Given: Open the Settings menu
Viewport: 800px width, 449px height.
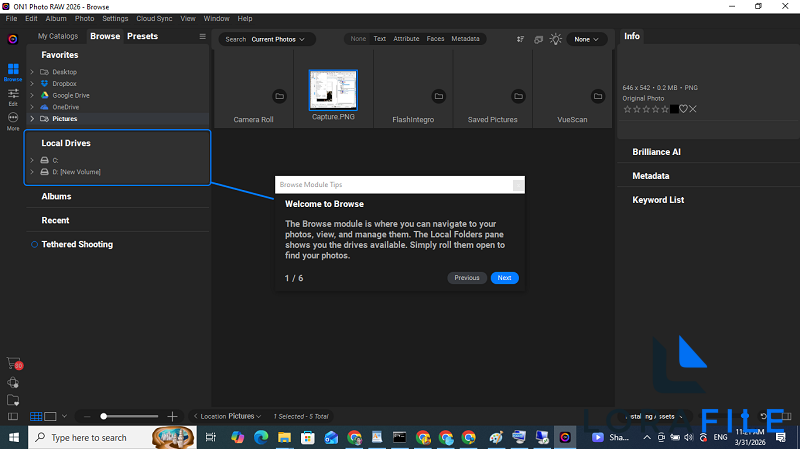Looking at the screenshot, I should (115, 18).
